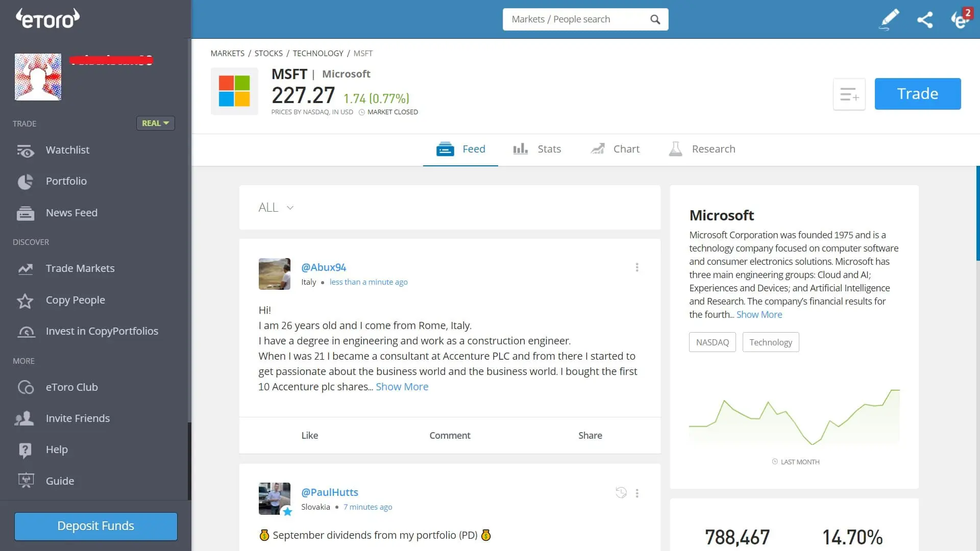Viewport: 980px width, 551px height.
Task: Open Copy People from the sidebar
Action: [76, 300]
